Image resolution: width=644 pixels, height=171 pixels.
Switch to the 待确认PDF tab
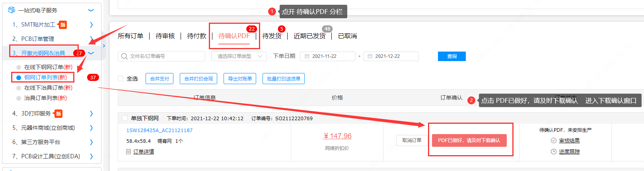(234, 36)
